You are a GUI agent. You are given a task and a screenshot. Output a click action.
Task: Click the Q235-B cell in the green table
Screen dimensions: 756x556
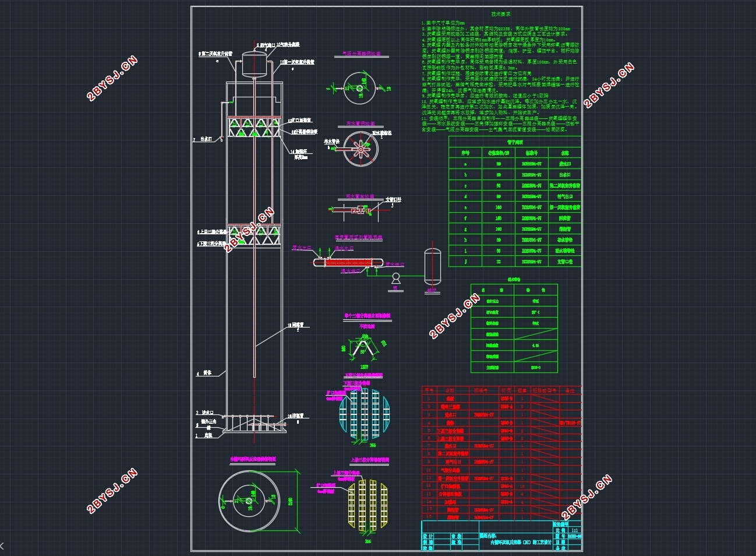(x=536, y=368)
